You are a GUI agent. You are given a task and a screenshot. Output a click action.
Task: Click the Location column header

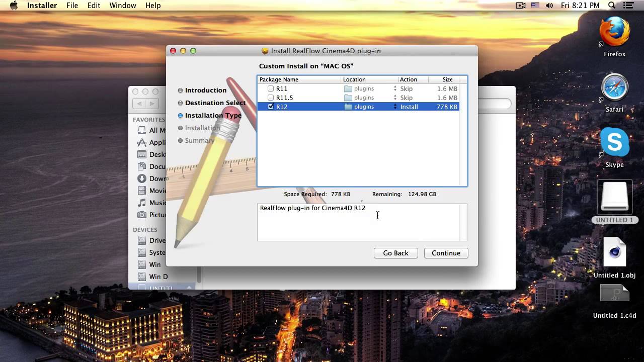click(x=369, y=79)
